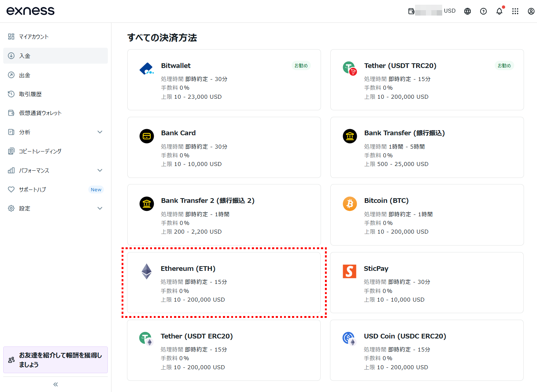Click the Bank Card icon
The image size is (537, 392).
coord(147,136)
